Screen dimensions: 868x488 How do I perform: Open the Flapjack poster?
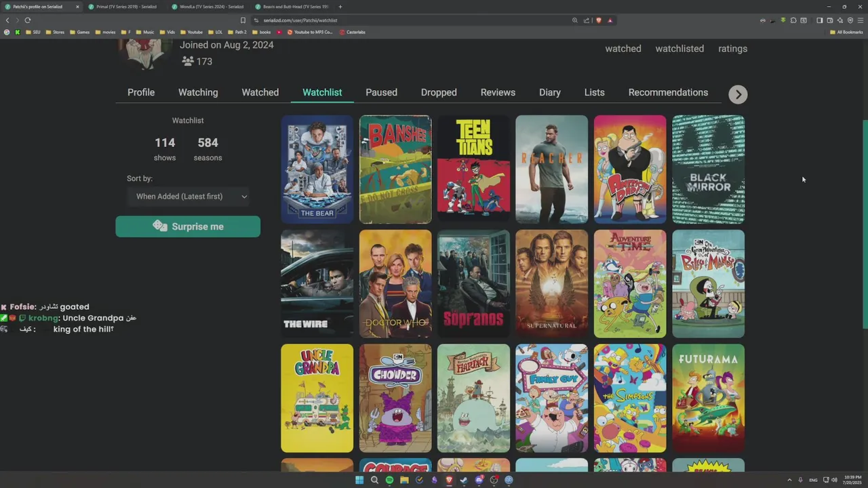473,398
